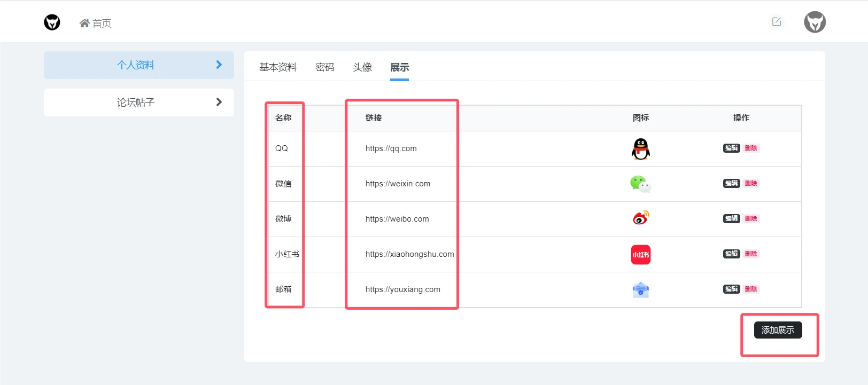
Task: Switch to the 密码 tab
Action: coord(324,67)
